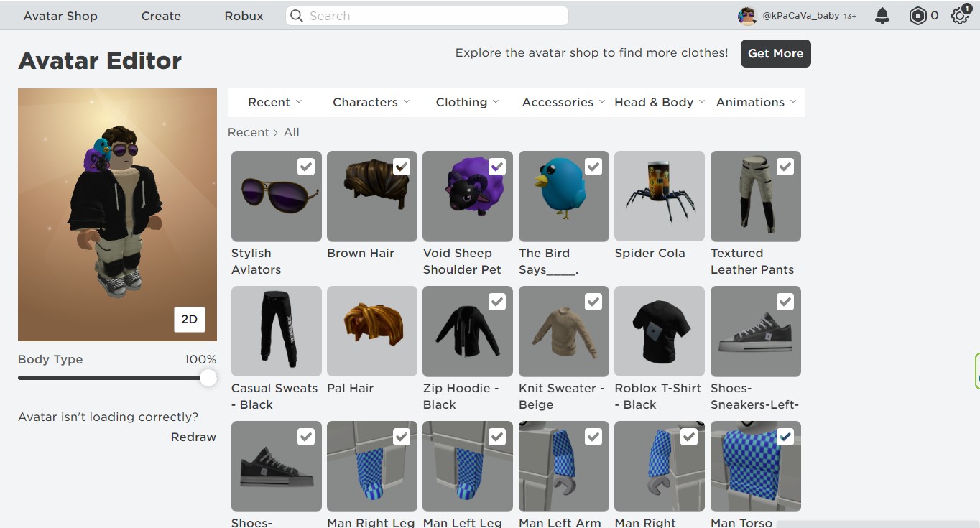Uncheck the Man Left Arm checkbox

[593, 437]
